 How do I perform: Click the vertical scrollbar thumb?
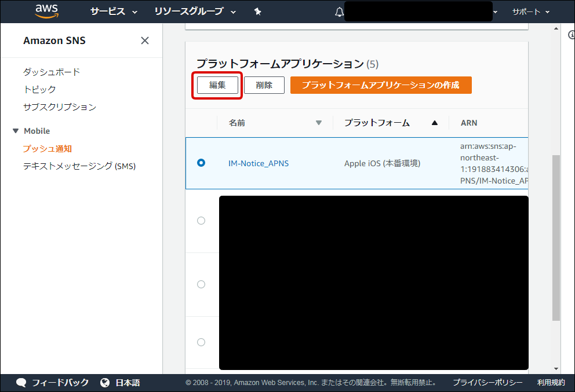(556, 237)
